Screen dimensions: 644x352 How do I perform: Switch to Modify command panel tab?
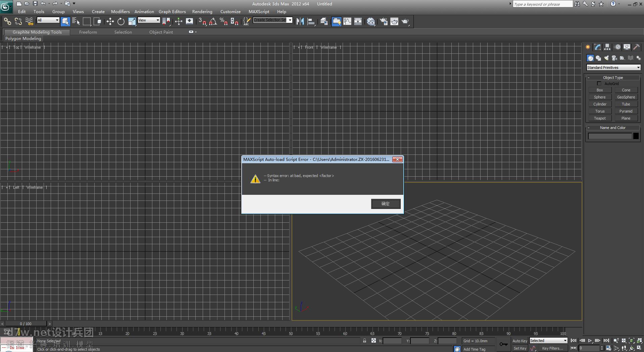[598, 47]
